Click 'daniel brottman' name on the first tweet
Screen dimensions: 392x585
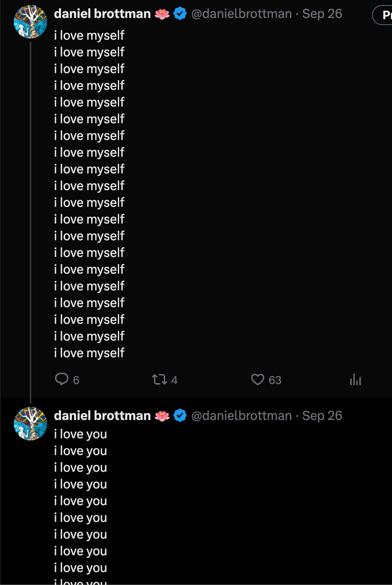102,14
